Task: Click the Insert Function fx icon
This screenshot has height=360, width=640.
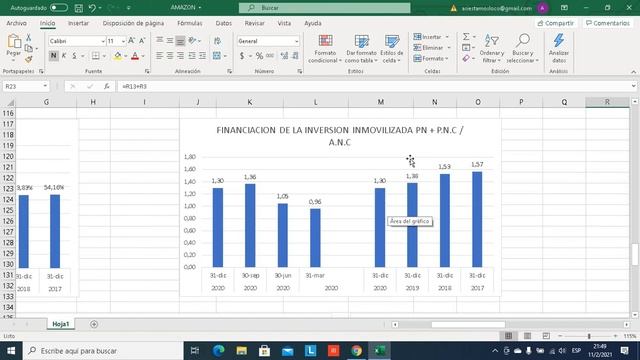Action: click(107, 87)
